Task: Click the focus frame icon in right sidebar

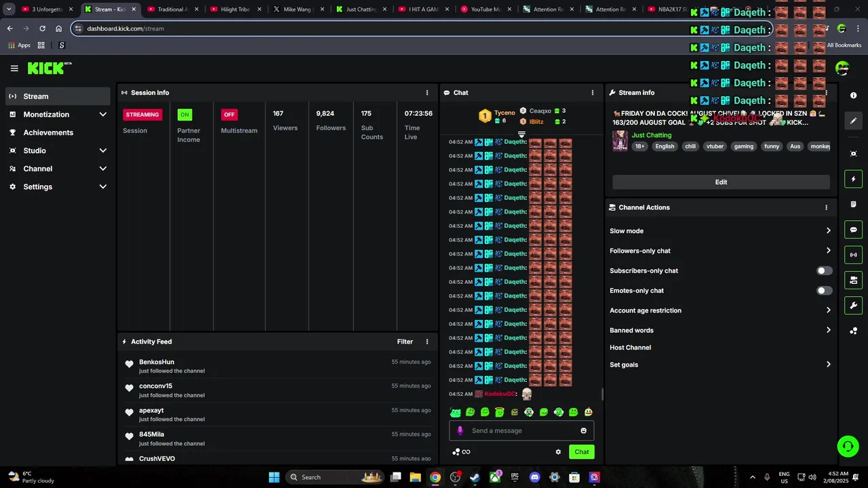Action: [854, 154]
